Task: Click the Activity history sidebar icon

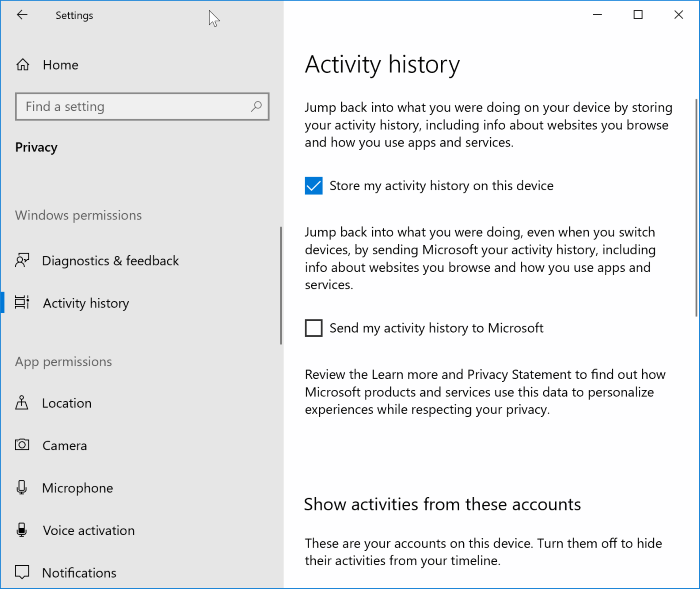Action: [22, 303]
